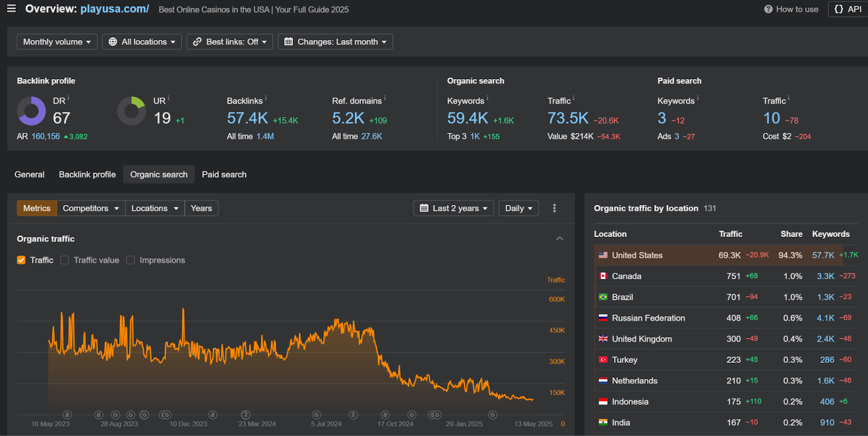Open United States 57.7K keywords link
Viewport: 868px width, 436px height.
click(823, 255)
